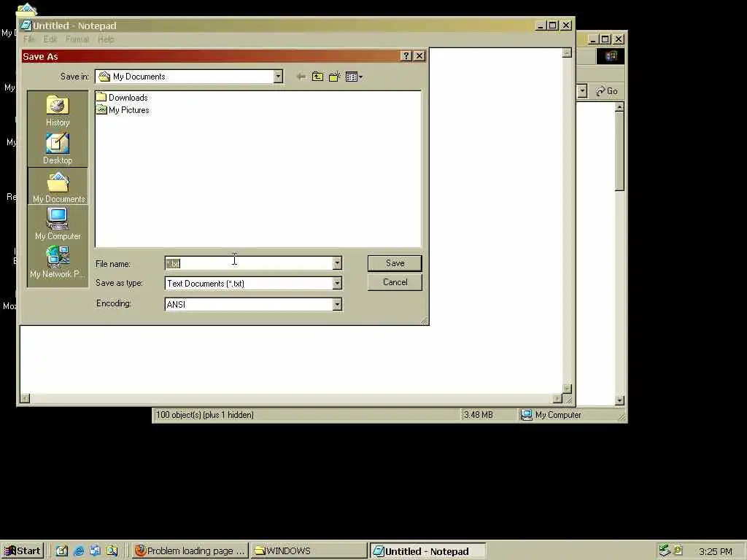Open My Network Places in the places bar
The height and width of the screenshot is (560, 747).
[x=58, y=262]
